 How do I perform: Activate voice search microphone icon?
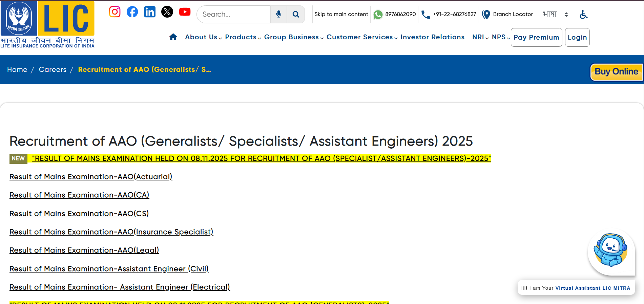coord(278,14)
